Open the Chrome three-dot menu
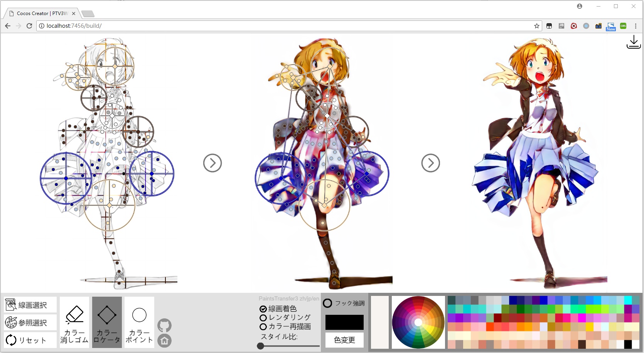 tap(636, 26)
